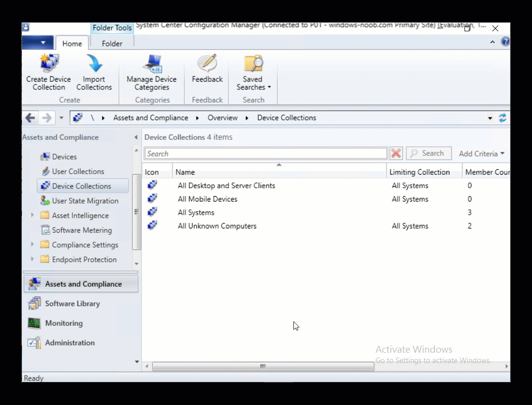The image size is (532, 405).
Task: Click the navigation tree scroll-down arrow
Action: (x=136, y=264)
